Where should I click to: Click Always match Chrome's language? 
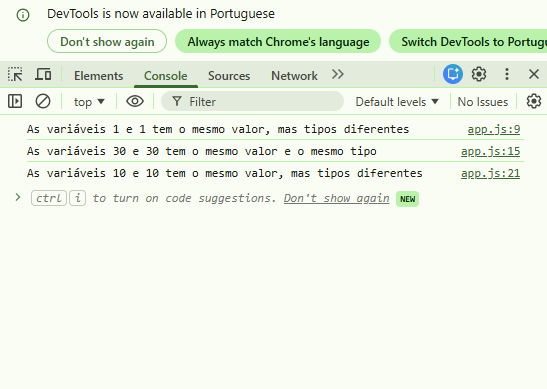[x=278, y=42]
